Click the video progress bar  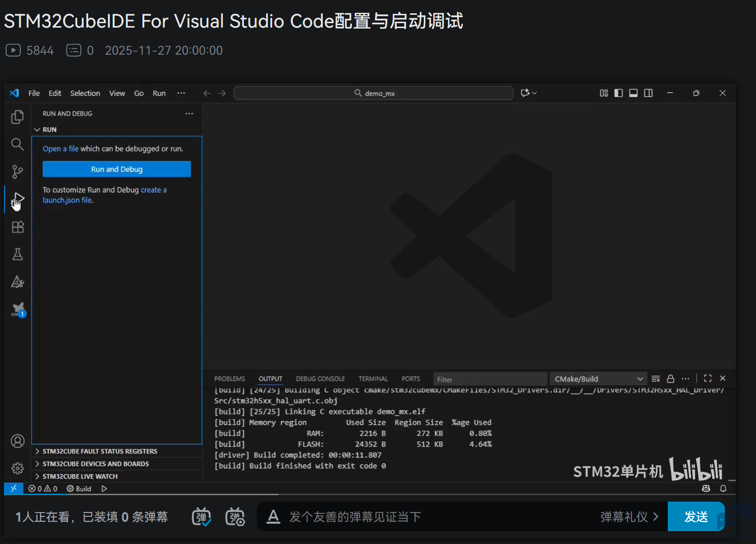coord(370,494)
